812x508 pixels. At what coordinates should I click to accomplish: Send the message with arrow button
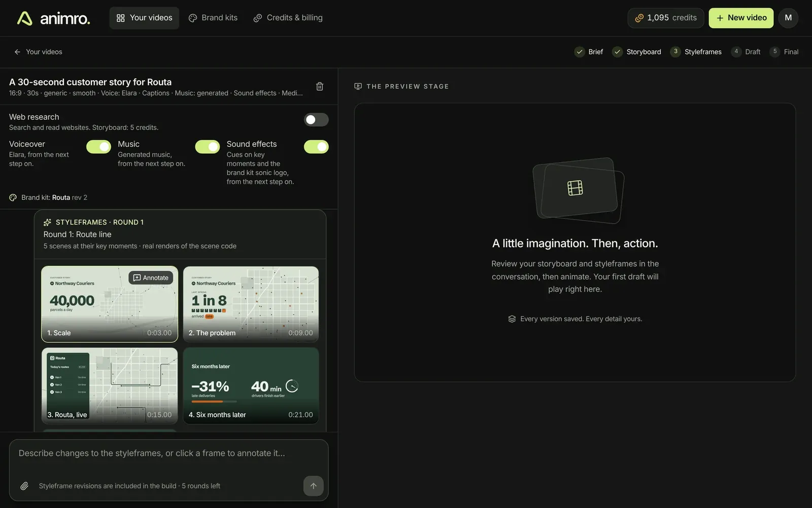314,486
